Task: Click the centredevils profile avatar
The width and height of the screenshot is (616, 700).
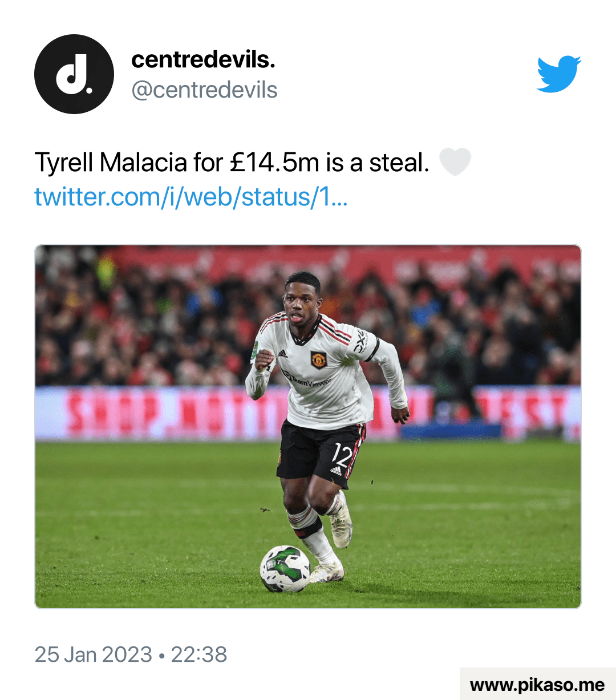Action: click(x=74, y=74)
